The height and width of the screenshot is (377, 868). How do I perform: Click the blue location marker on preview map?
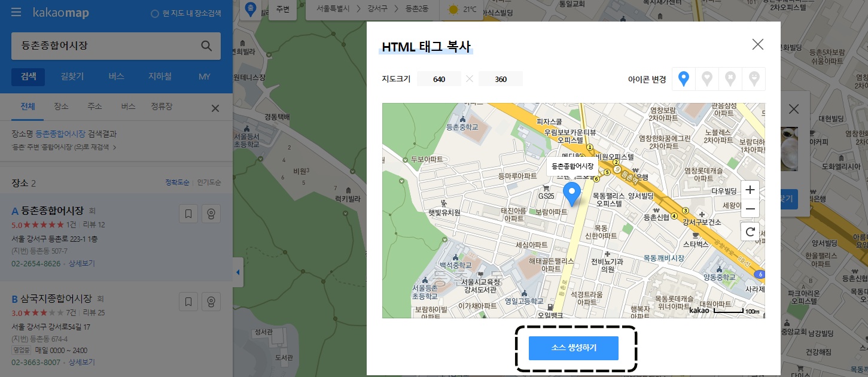tap(572, 195)
